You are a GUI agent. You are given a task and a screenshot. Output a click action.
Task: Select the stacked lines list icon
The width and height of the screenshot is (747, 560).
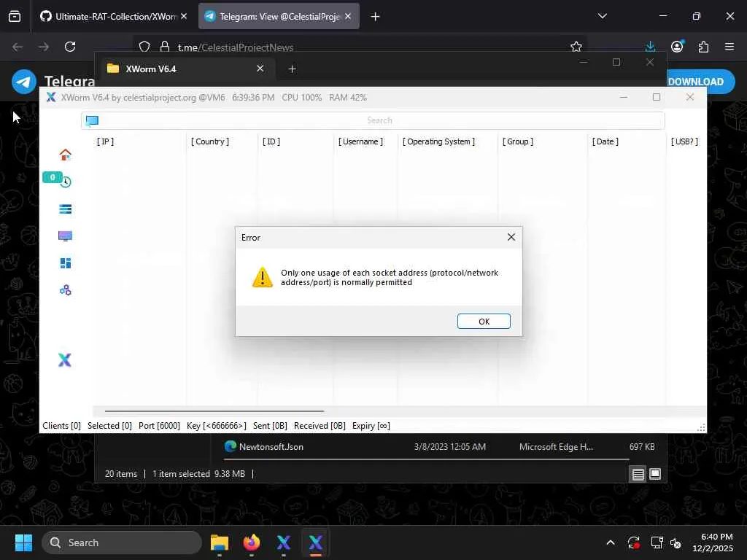coord(65,209)
